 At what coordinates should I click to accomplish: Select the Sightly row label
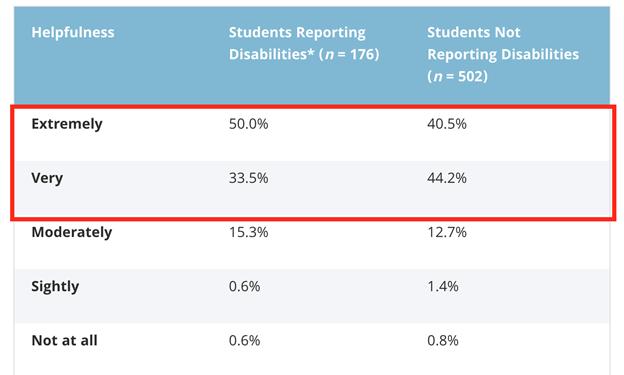click(55, 286)
